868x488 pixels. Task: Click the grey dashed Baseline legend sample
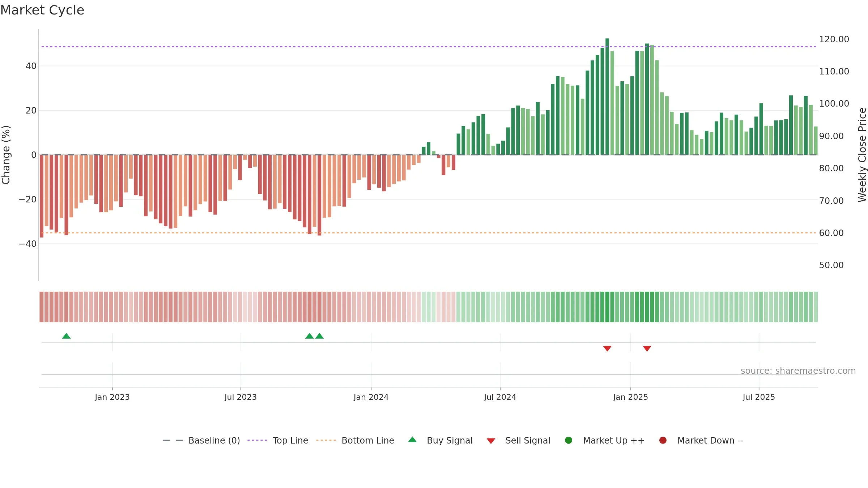coord(173,440)
